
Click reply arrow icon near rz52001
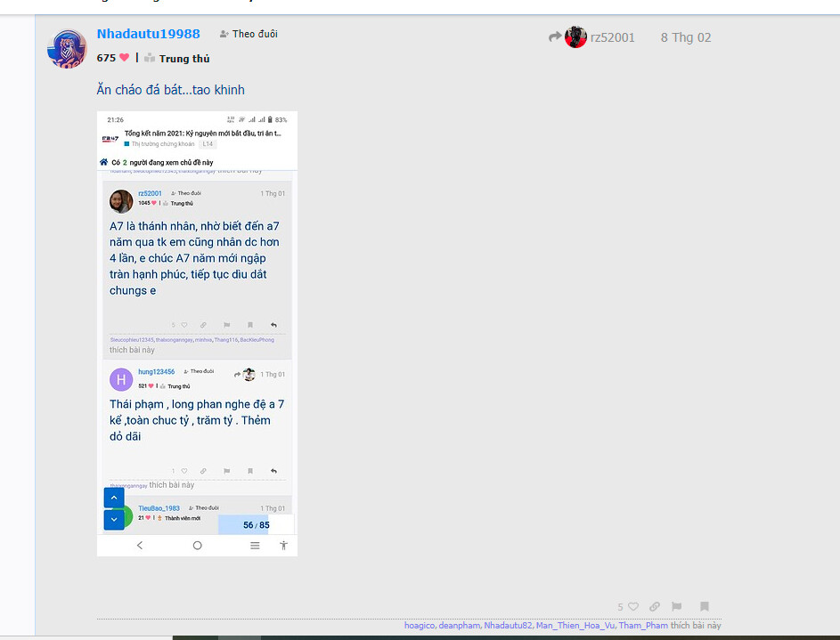(x=555, y=36)
